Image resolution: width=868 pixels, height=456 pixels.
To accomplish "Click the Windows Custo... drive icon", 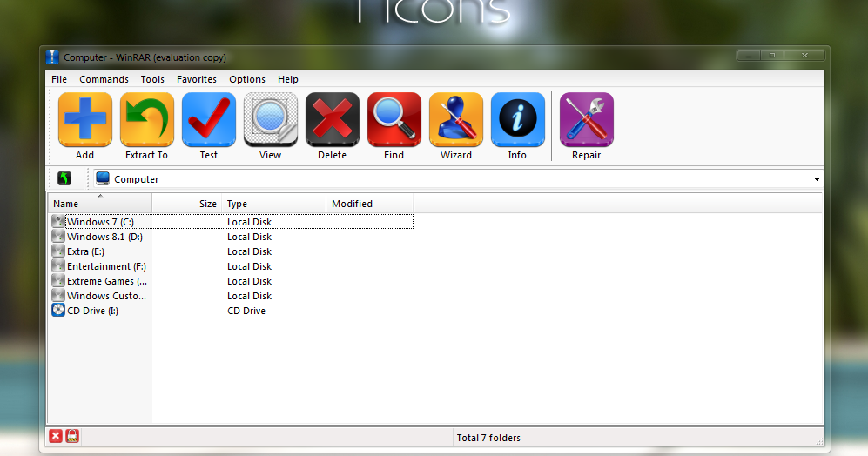I will pos(58,296).
